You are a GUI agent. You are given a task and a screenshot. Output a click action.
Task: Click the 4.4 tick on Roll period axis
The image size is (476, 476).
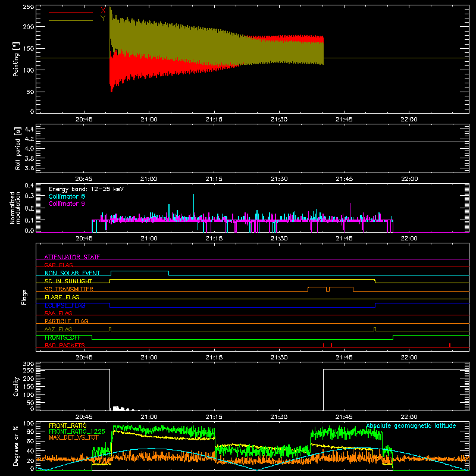[x=29, y=129]
